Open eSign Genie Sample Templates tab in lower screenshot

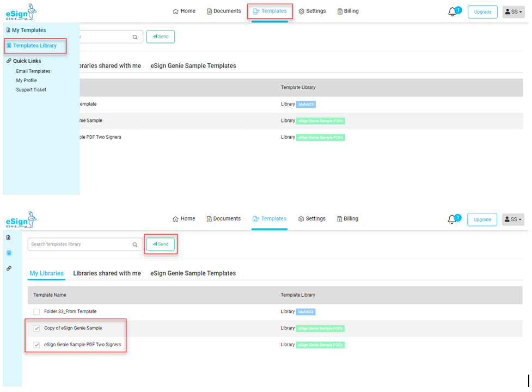point(193,273)
